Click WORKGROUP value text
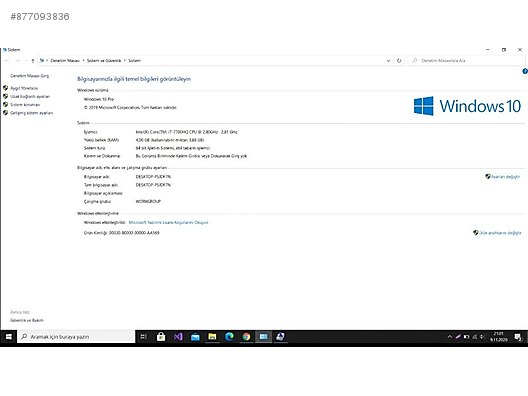 148,201
